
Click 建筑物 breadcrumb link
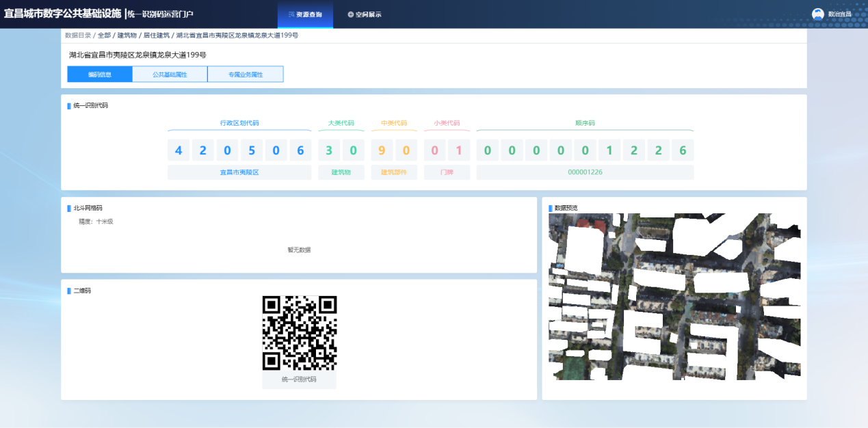point(127,35)
